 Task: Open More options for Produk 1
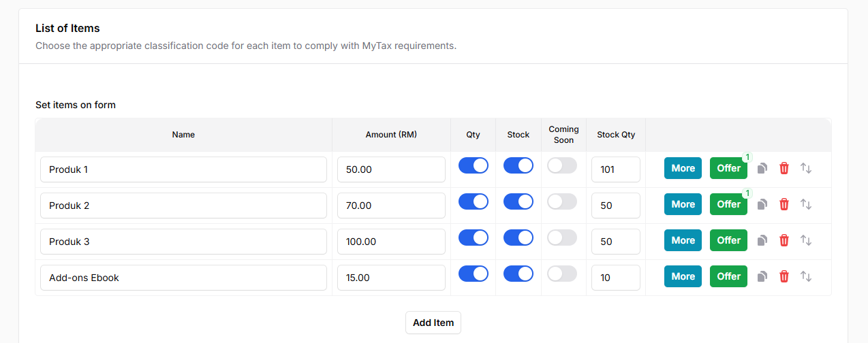coord(683,168)
